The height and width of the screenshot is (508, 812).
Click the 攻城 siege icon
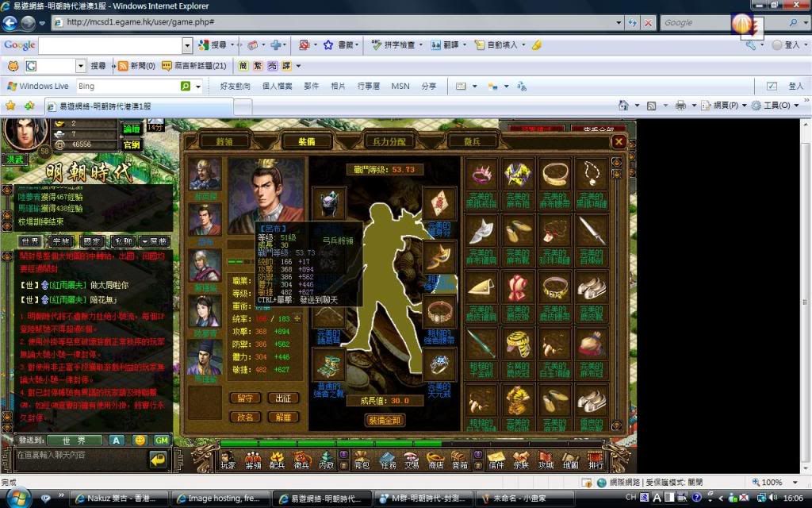point(546,459)
